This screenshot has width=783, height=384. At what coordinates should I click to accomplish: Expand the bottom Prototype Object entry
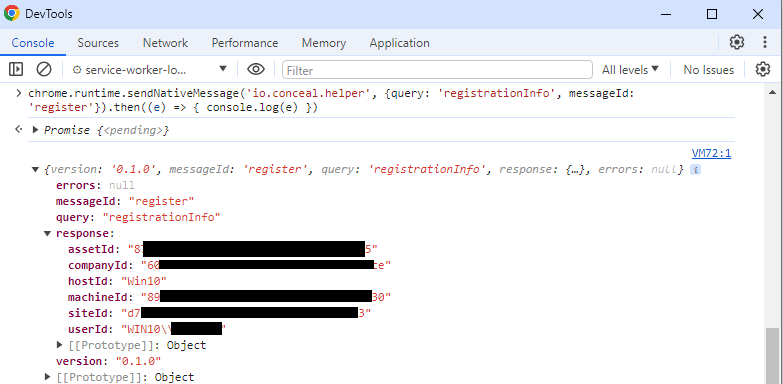[48, 377]
